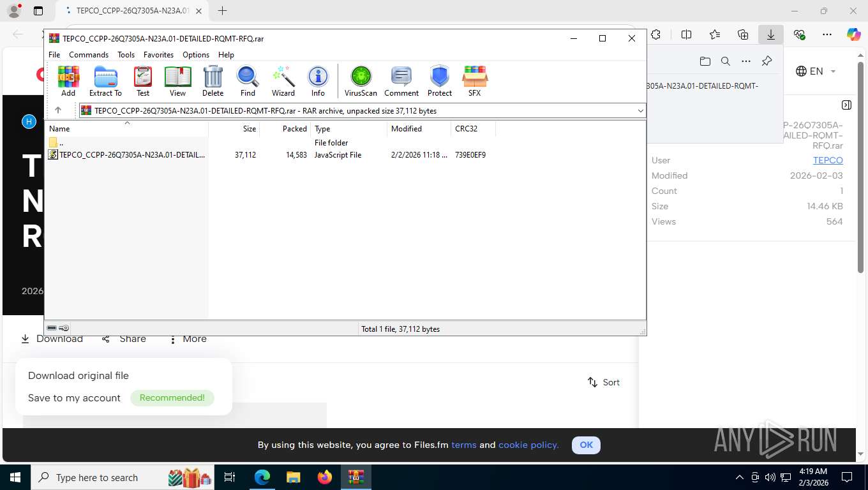Sort archive list by Size column

pyautogui.click(x=234, y=129)
